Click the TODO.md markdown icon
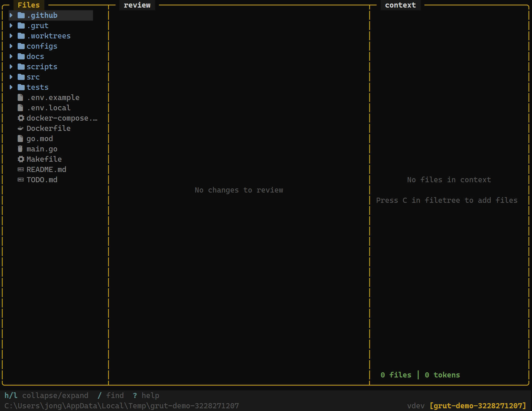532x411 pixels. point(21,180)
